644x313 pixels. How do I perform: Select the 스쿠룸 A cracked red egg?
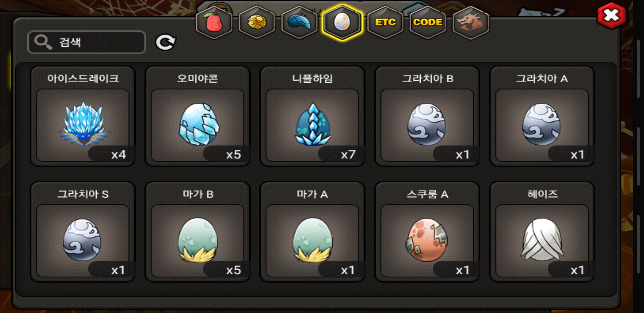click(427, 232)
